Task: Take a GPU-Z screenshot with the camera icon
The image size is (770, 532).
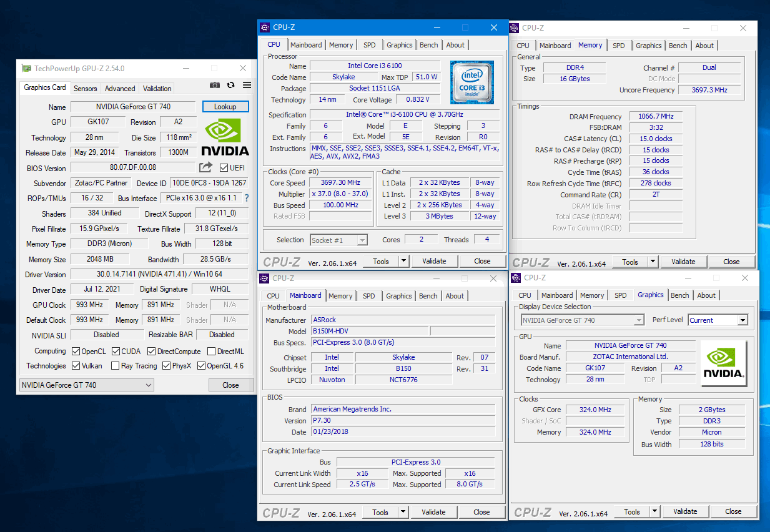Action: (x=215, y=86)
